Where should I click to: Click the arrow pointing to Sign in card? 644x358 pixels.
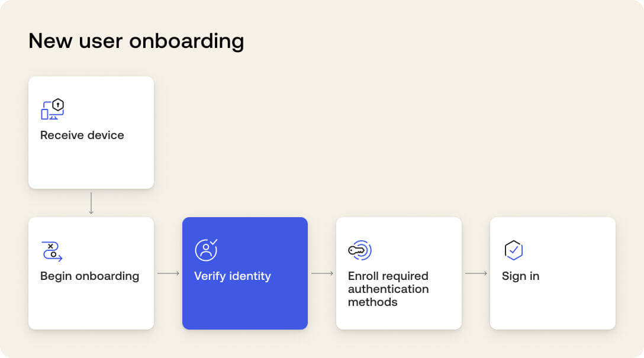[x=476, y=273]
